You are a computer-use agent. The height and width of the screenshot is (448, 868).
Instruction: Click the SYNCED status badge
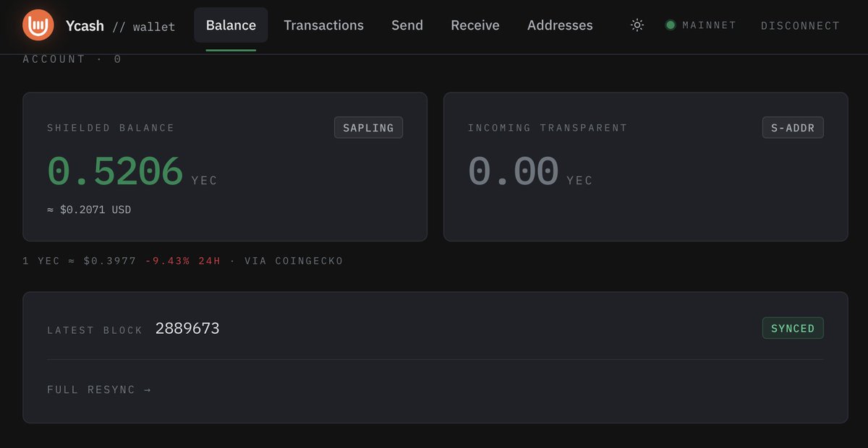pos(793,328)
